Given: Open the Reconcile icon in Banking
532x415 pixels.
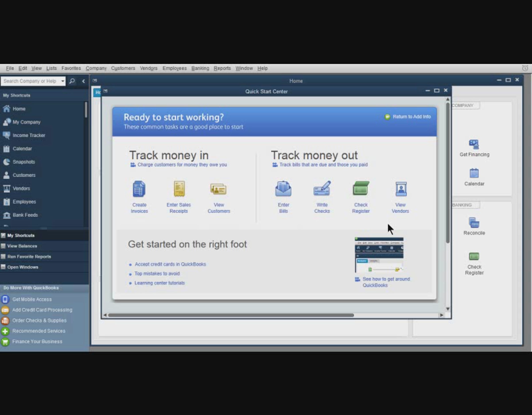Looking at the screenshot, I should pos(474,223).
